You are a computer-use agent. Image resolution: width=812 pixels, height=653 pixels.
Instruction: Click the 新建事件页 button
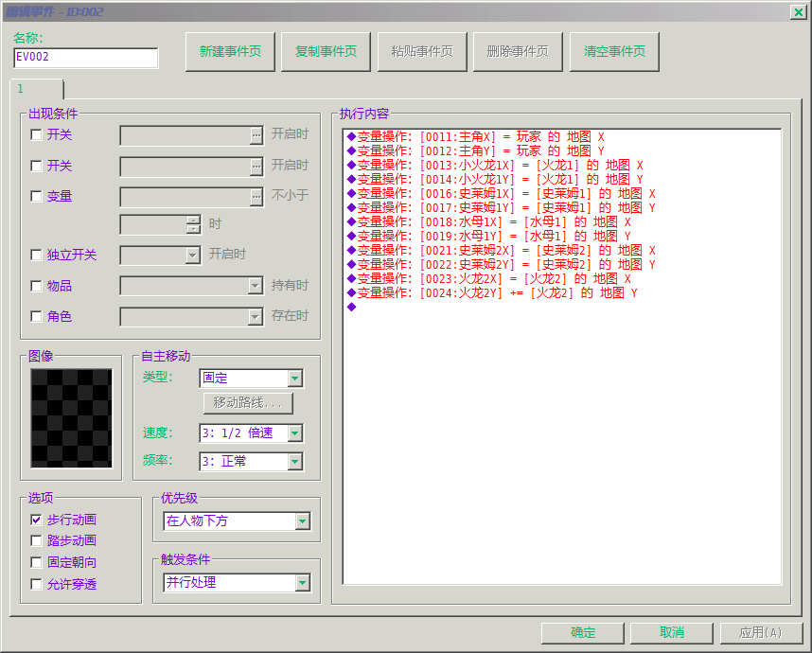click(230, 51)
